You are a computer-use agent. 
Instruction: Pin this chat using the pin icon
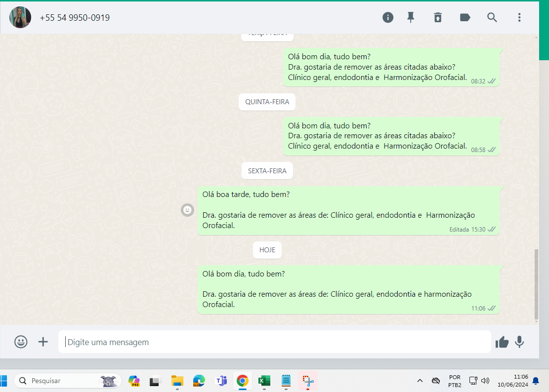pyautogui.click(x=411, y=17)
